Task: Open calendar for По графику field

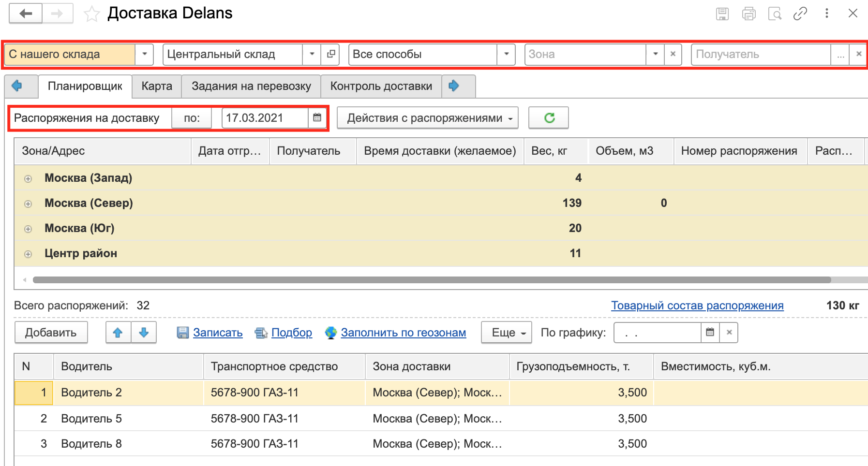Action: pyautogui.click(x=710, y=332)
